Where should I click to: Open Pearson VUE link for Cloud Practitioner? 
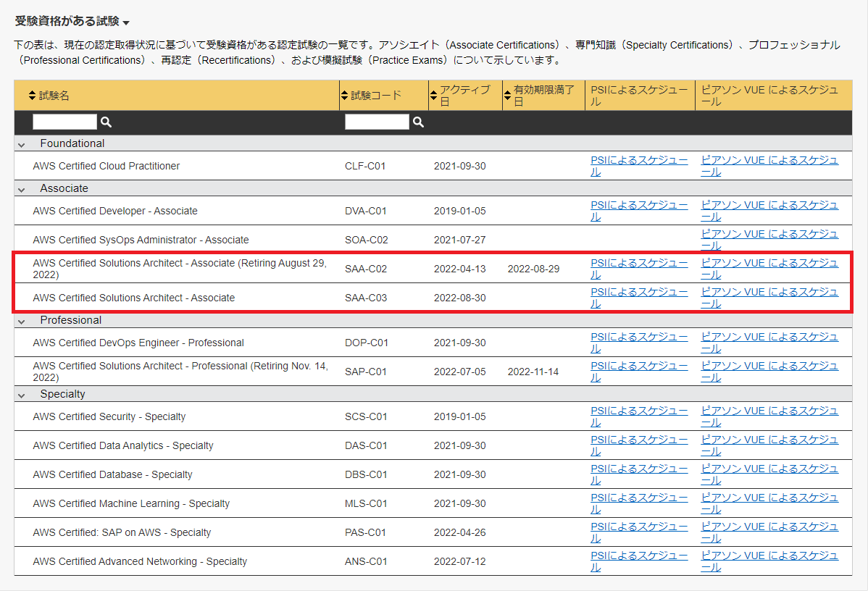point(769,166)
